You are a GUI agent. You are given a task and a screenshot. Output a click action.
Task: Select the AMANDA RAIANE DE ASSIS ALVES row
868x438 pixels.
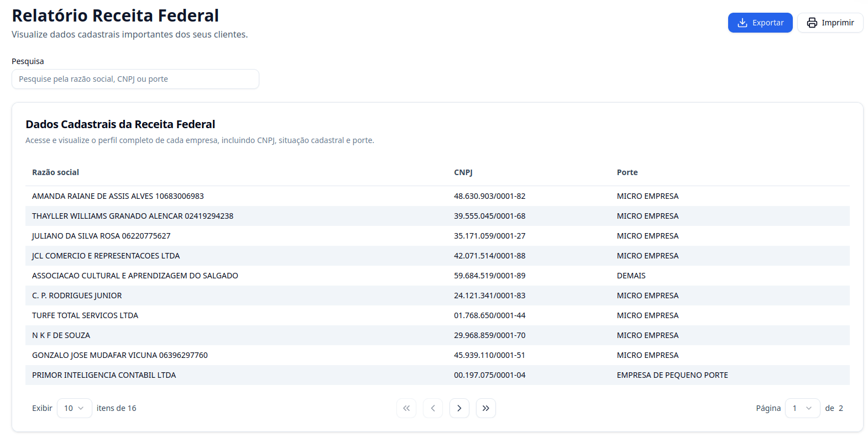(x=118, y=196)
